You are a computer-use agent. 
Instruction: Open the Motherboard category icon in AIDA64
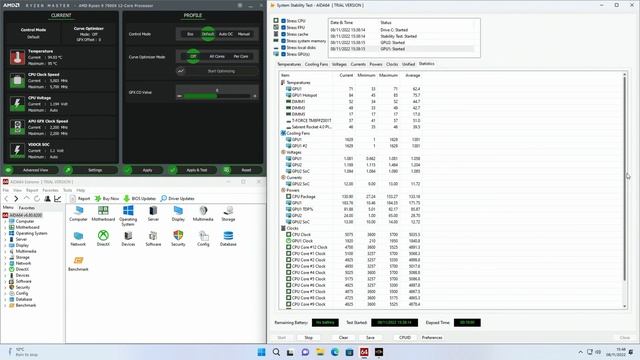tap(103, 211)
